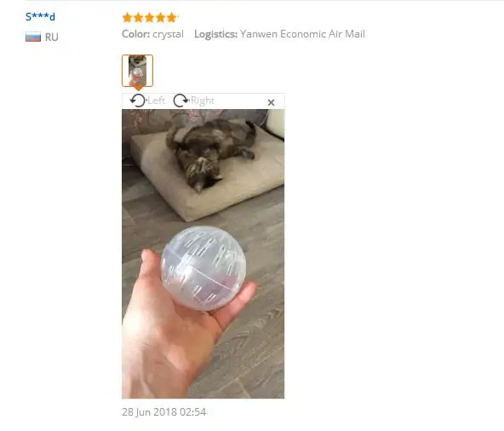Click the first orange rating star

click(128, 17)
